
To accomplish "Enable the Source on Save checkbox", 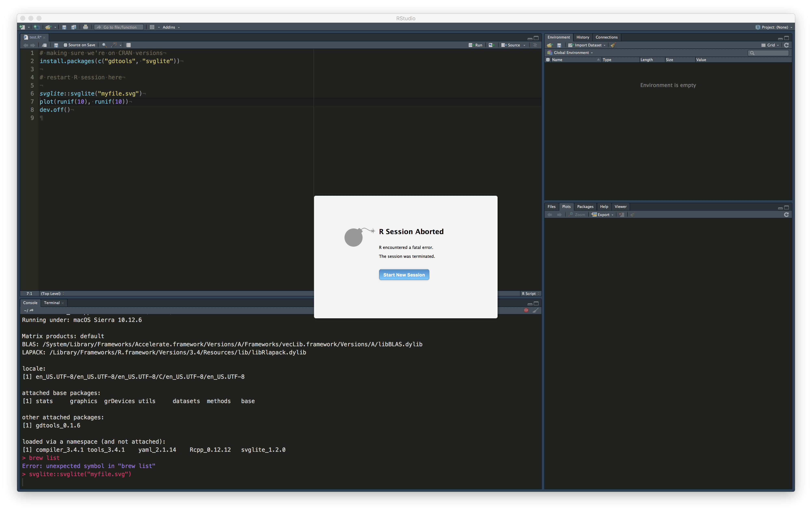I will pyautogui.click(x=66, y=45).
